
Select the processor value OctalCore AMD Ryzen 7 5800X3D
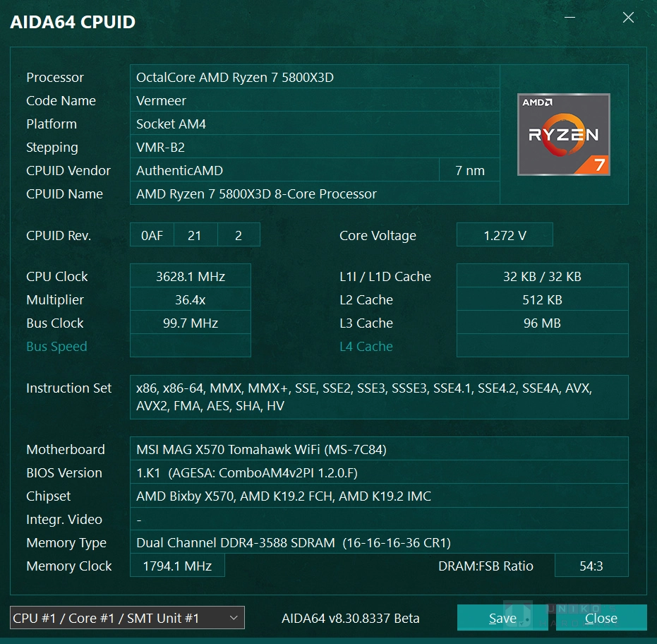pos(315,77)
